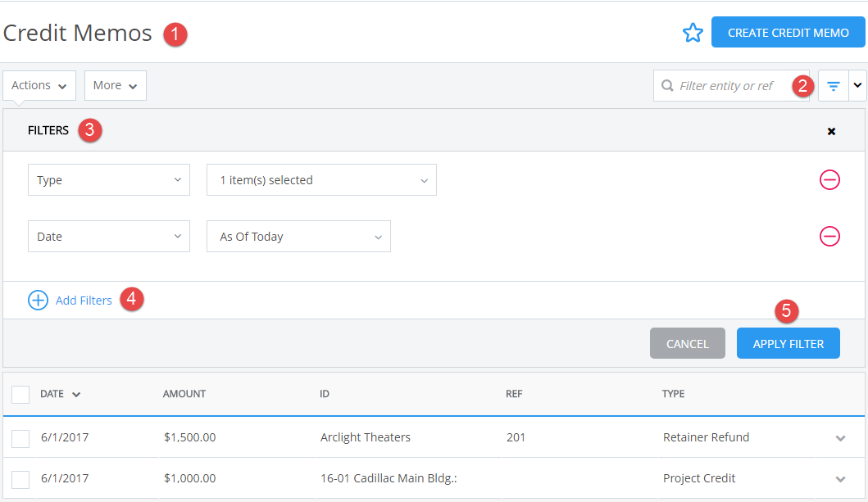The height and width of the screenshot is (502, 868).
Task: Click the AMOUNT column header
Action: [x=184, y=394]
